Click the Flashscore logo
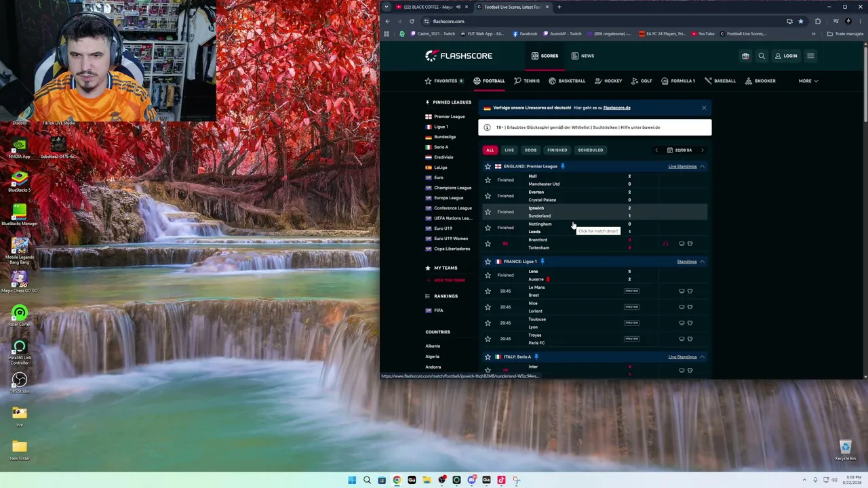The image size is (868, 488). click(459, 56)
